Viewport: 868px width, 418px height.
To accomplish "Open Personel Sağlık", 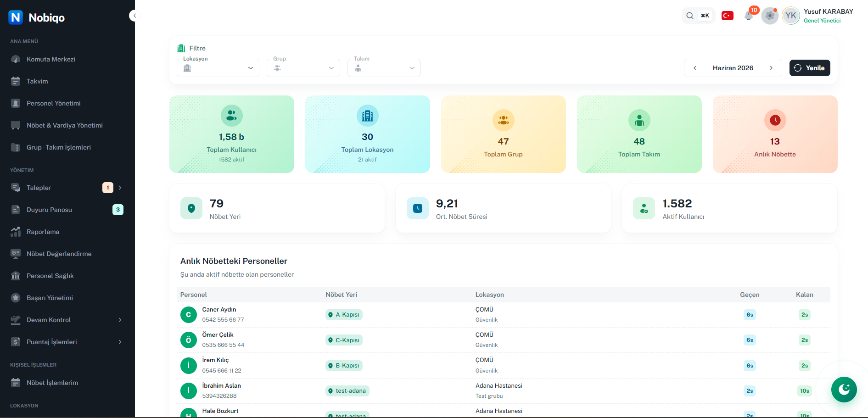I will click(x=67, y=276).
